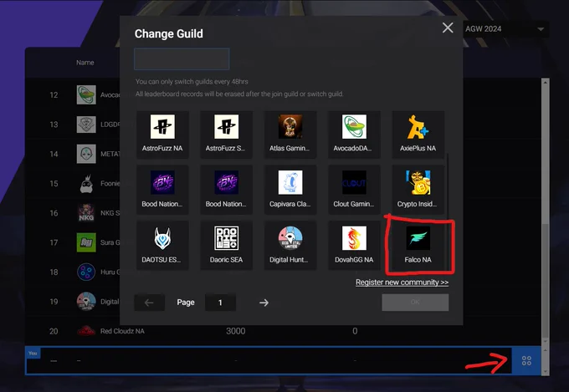Click the page number field
The width and height of the screenshot is (569, 392).
click(220, 303)
